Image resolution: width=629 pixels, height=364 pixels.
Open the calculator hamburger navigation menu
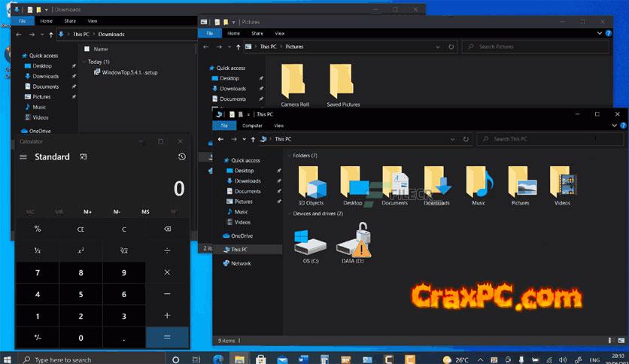(23, 157)
